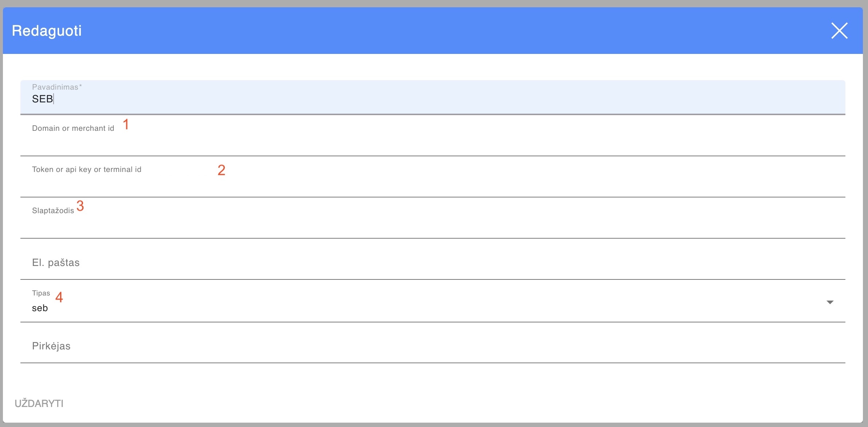Click the Pirkėjas input field

432,346
